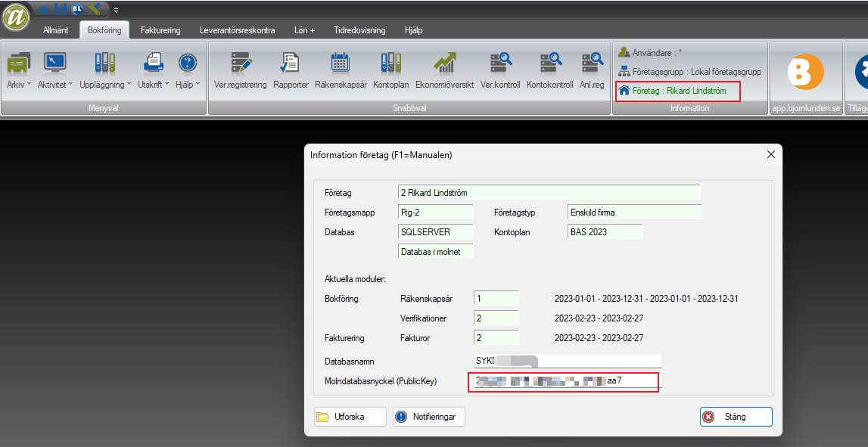Click the round green application logo button
The height and width of the screenshot is (447, 868).
click(17, 17)
